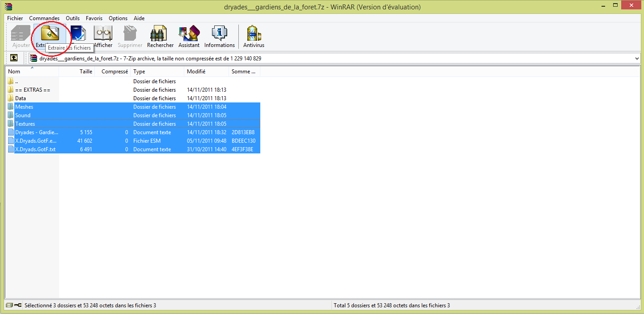Select the Sound folder name
The width and height of the screenshot is (644, 314).
click(23, 115)
